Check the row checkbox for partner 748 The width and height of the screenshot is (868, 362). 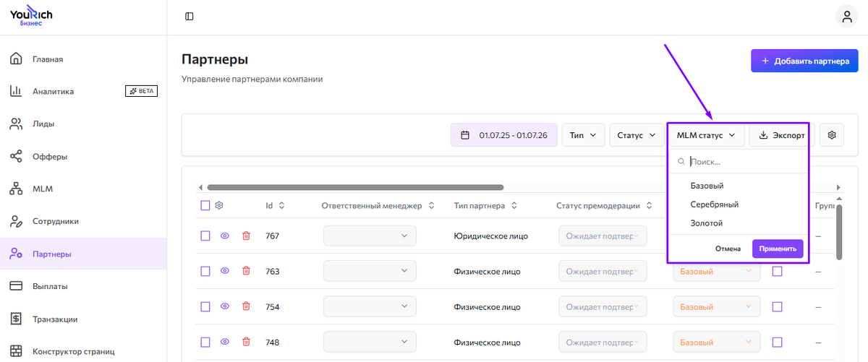point(205,342)
